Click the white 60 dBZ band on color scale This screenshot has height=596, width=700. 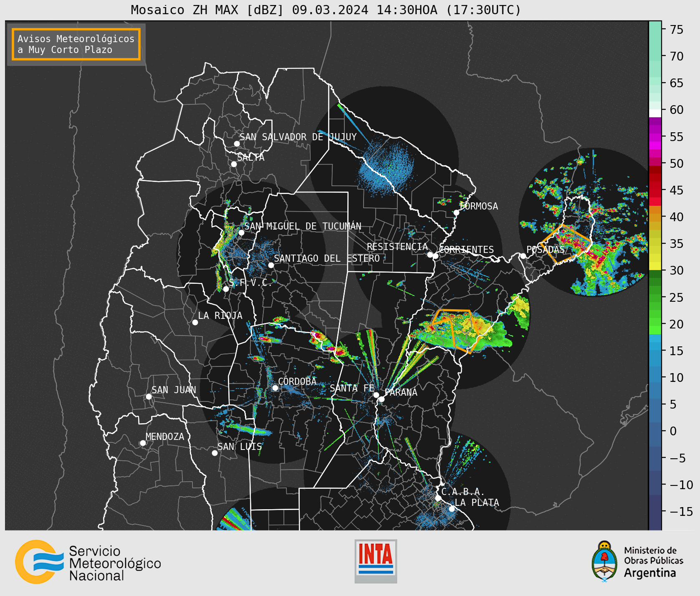655,113
